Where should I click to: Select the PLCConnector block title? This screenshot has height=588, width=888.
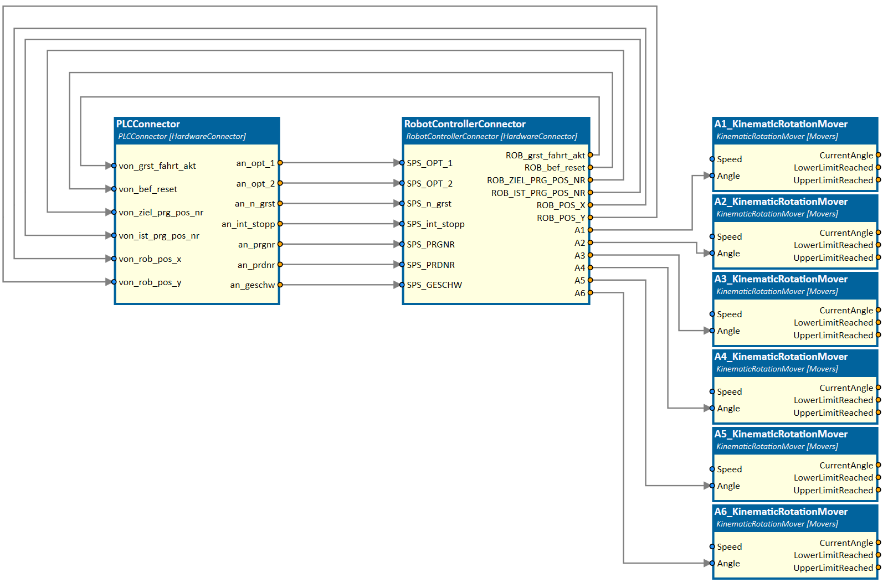pyautogui.click(x=148, y=124)
